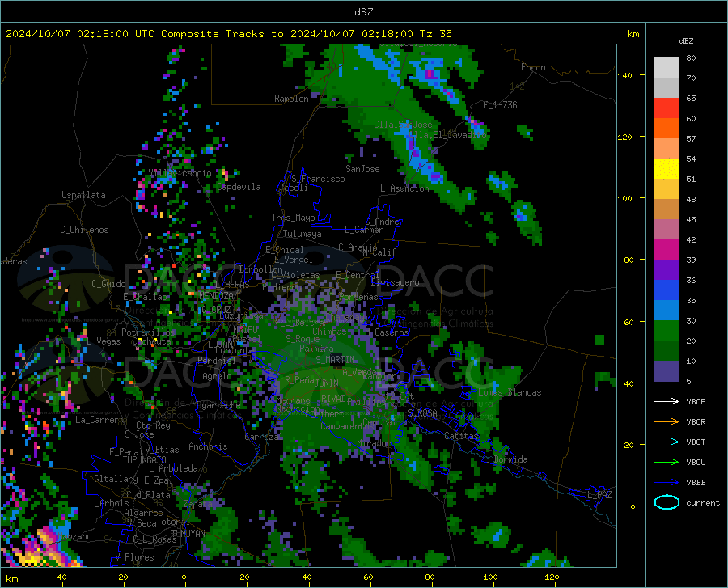Click the Carrizal label
The width and height of the screenshot is (728, 588).
coord(263,438)
